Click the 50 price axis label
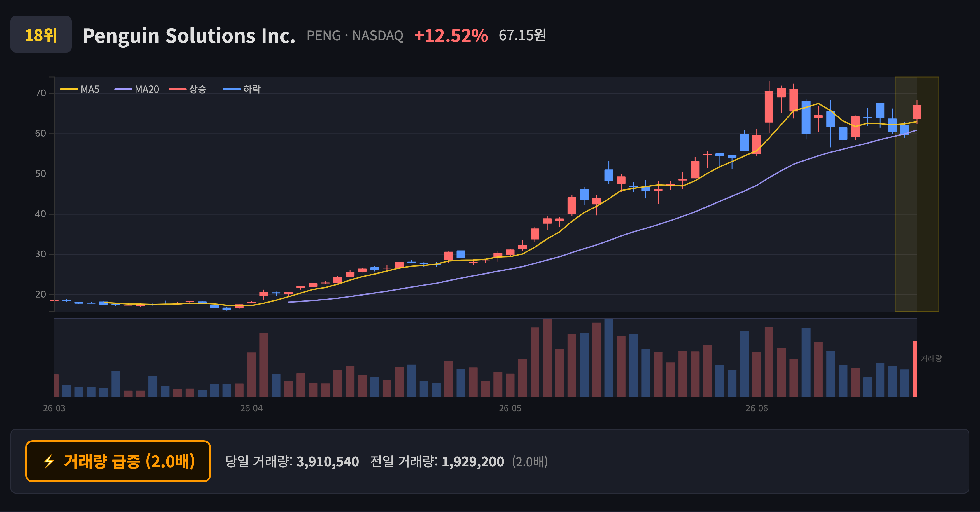This screenshot has height=512, width=980. 41,174
